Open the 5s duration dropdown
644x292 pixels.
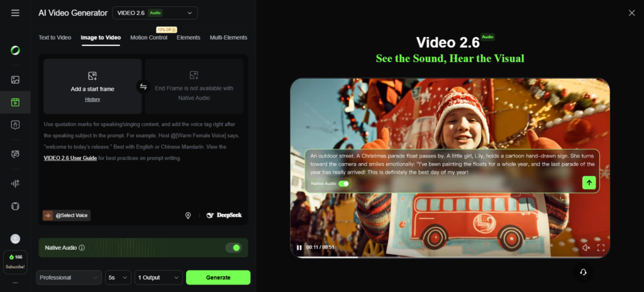click(118, 278)
